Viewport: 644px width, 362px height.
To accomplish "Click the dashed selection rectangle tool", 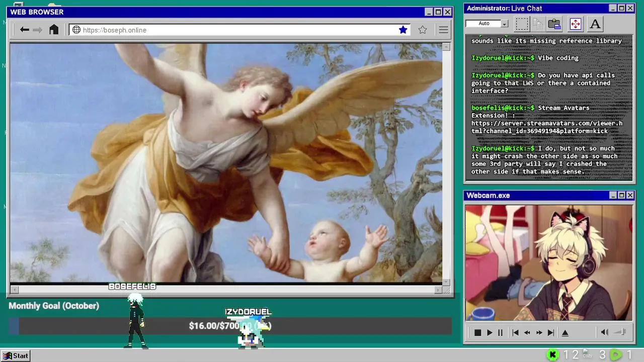I will (522, 24).
